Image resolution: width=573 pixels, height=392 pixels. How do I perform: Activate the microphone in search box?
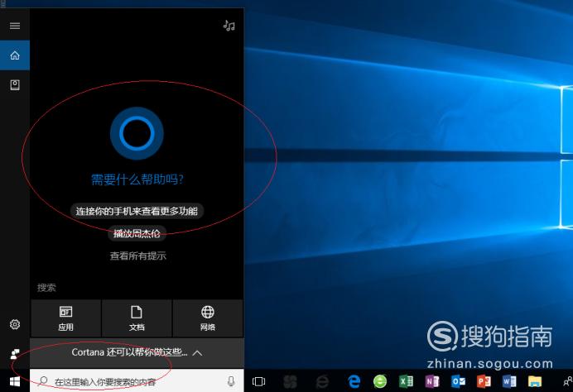(230, 381)
